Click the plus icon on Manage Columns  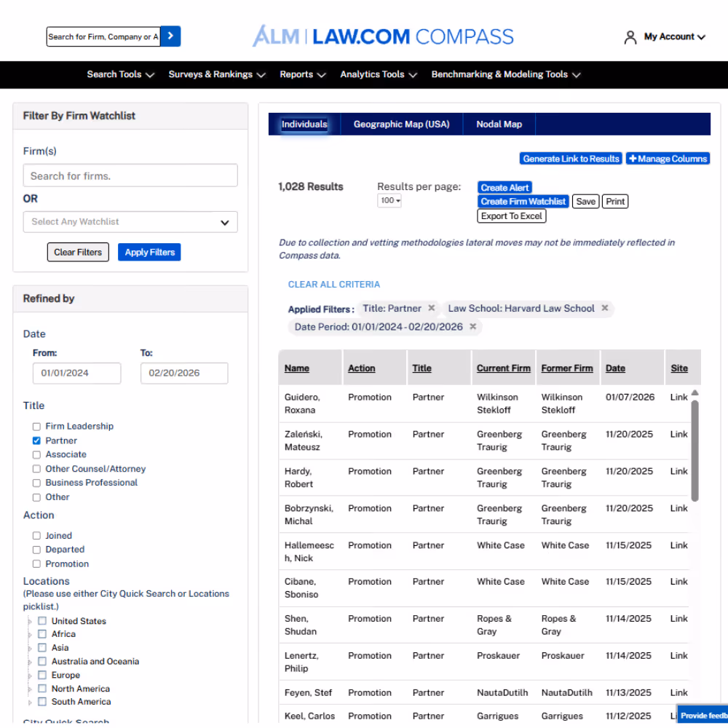coord(632,159)
